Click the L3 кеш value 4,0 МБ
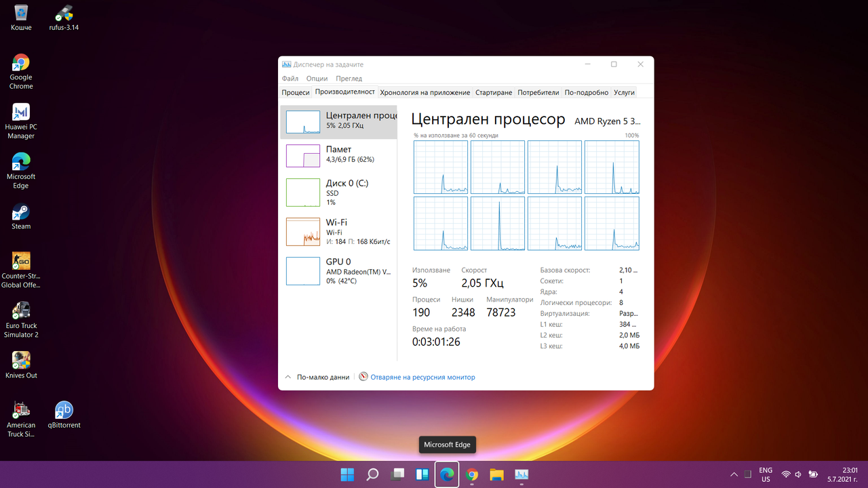The image size is (868, 488). [629, 346]
